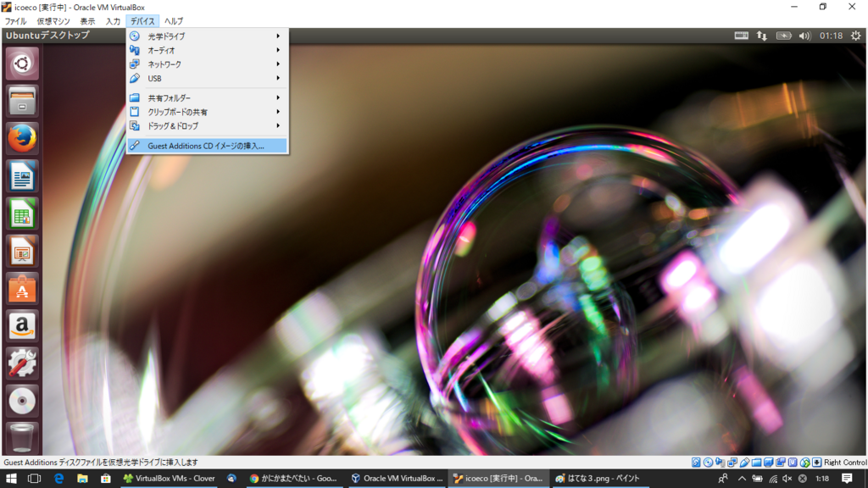Click the CD disc icon in launcher

tap(22, 401)
